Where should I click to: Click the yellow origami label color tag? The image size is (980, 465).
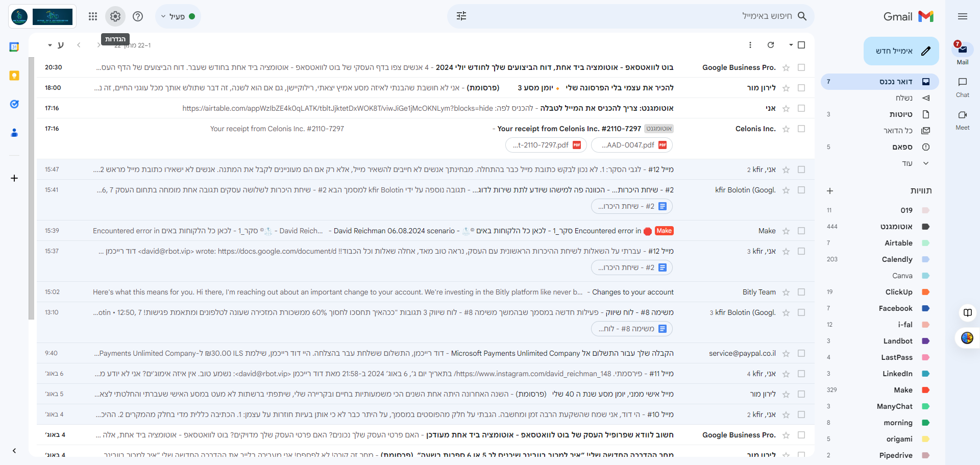click(x=926, y=439)
